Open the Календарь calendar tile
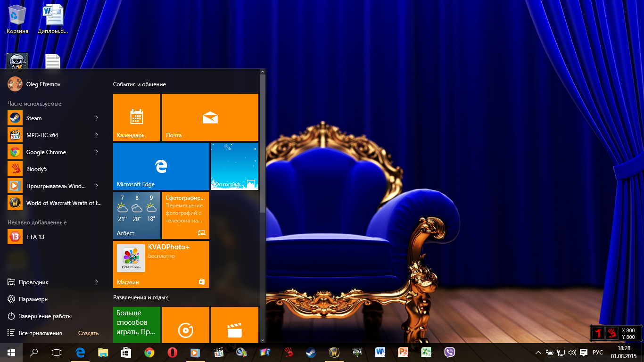 click(137, 117)
